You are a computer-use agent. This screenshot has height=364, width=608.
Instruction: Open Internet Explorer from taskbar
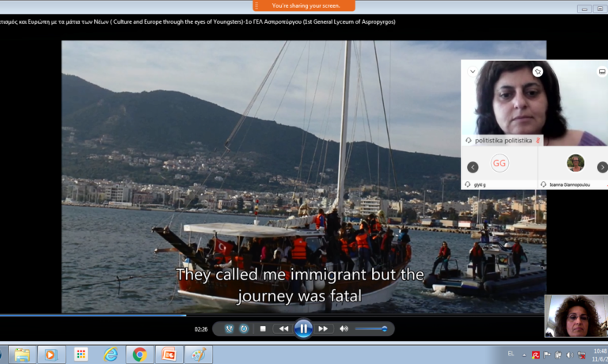point(110,354)
